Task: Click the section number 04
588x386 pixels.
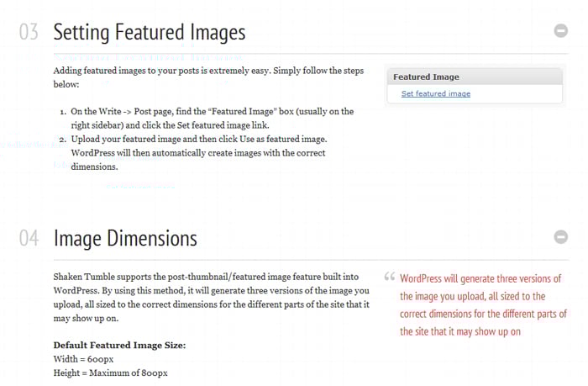Action: click(29, 238)
